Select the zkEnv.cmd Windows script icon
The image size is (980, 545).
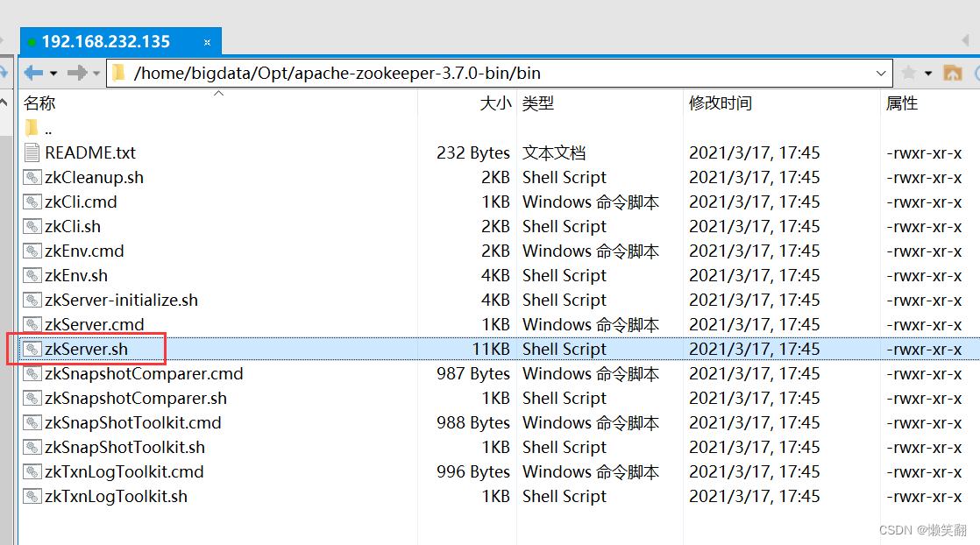point(32,251)
